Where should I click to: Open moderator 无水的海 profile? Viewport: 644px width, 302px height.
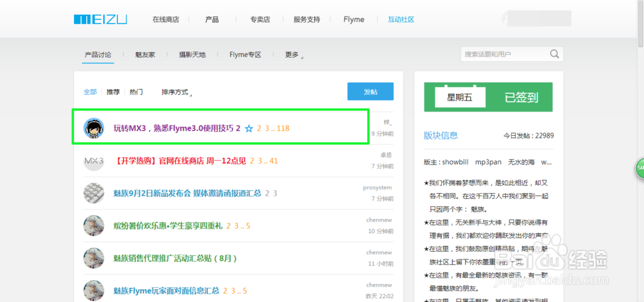pos(521,162)
